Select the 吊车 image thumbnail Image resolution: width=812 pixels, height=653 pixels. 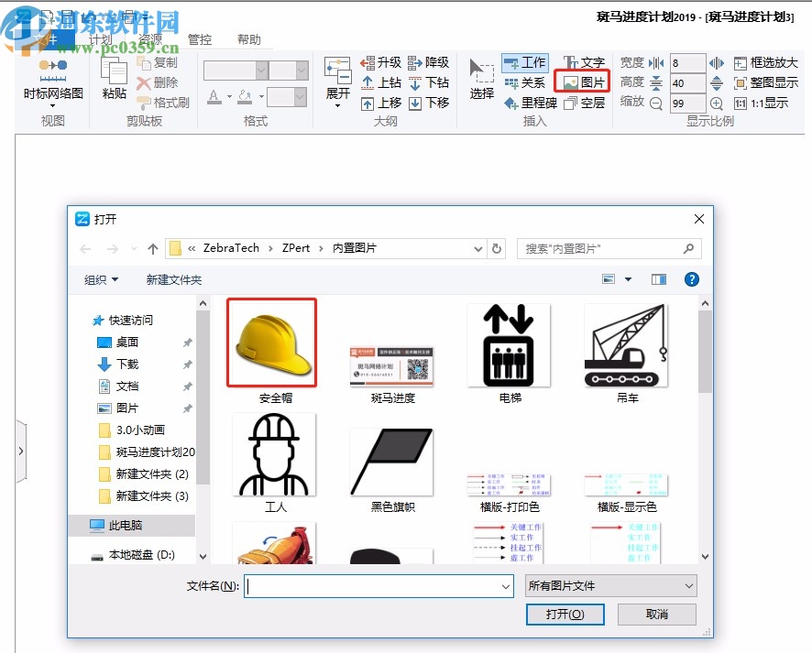coord(627,343)
